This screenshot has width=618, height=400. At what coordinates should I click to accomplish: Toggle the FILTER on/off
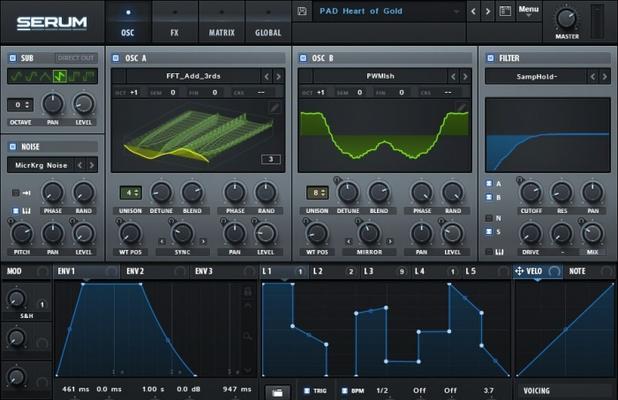[x=490, y=58]
